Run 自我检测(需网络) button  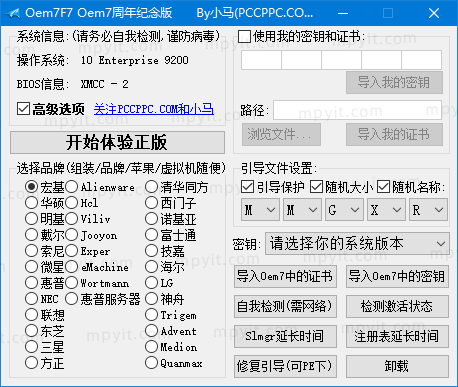tap(285, 306)
